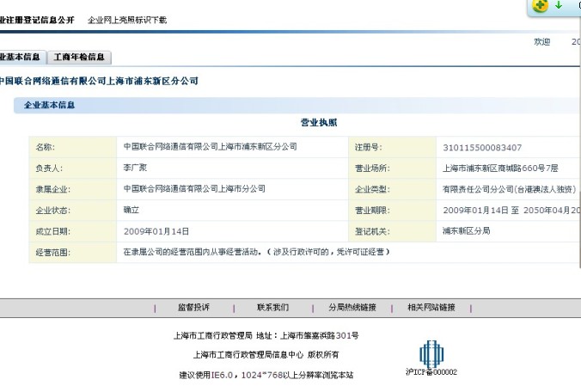
Task: Click the enterprise status value 确立
Action: (131, 210)
